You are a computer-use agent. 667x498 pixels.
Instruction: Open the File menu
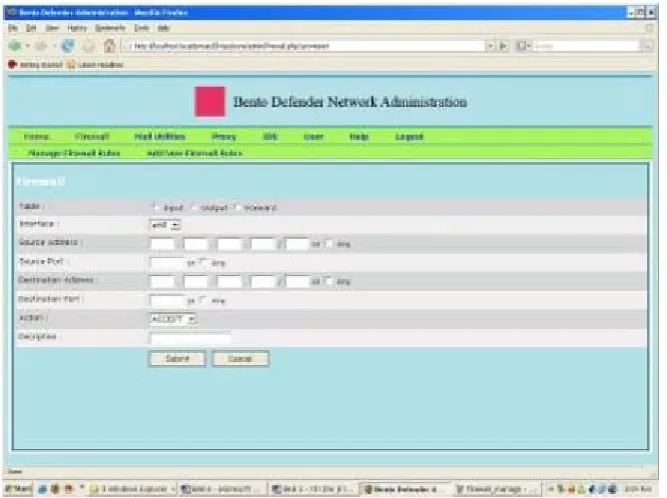(x=13, y=28)
